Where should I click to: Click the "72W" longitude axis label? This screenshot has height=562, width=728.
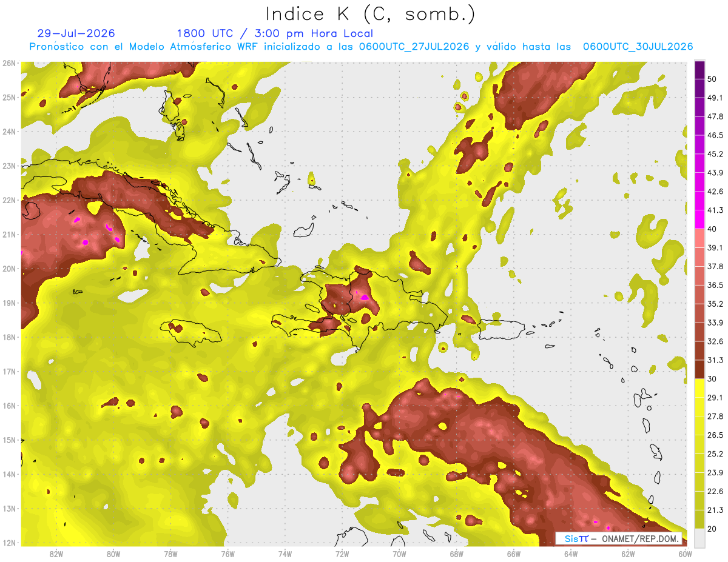pos(342,554)
